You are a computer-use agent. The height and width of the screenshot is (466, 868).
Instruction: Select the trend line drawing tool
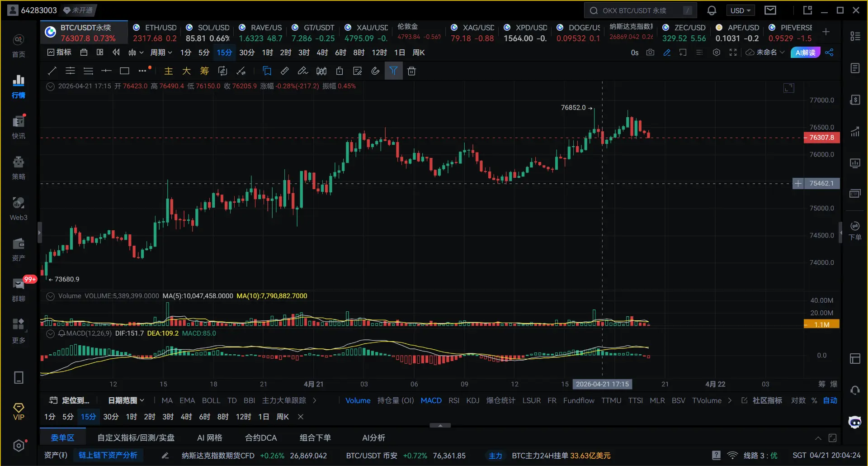tap(52, 71)
